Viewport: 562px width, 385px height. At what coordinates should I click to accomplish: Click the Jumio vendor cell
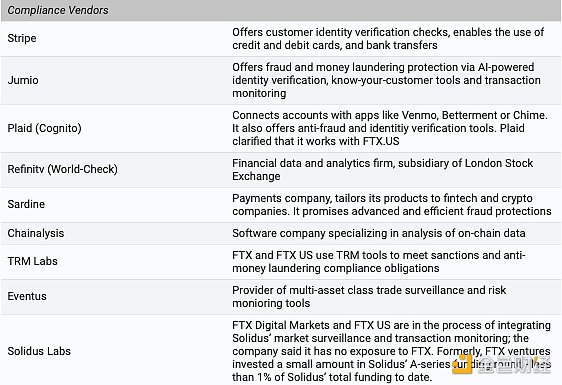pos(23,80)
